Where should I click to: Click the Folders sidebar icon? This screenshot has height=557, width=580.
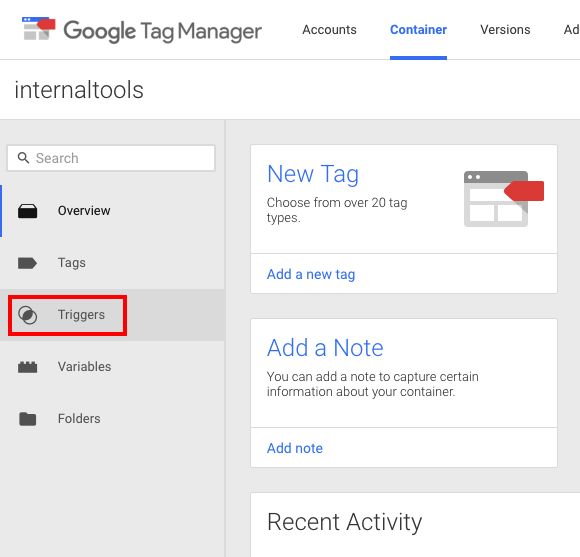click(x=27, y=419)
